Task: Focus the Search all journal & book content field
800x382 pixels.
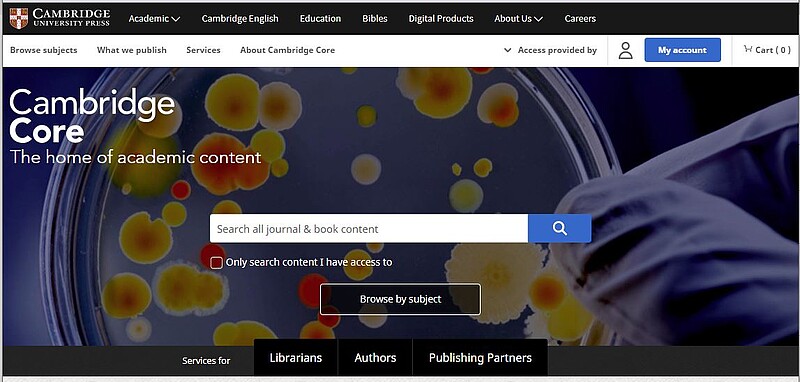Action: [369, 228]
